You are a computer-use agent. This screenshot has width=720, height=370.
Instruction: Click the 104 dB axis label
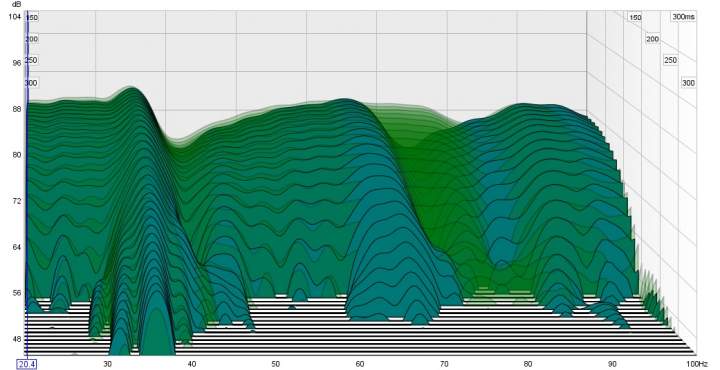[15, 17]
